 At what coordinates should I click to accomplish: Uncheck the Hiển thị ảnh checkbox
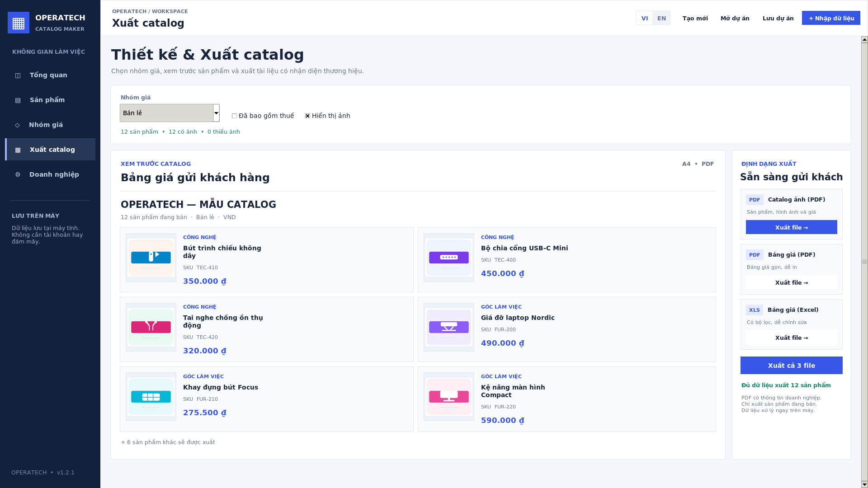tap(307, 116)
